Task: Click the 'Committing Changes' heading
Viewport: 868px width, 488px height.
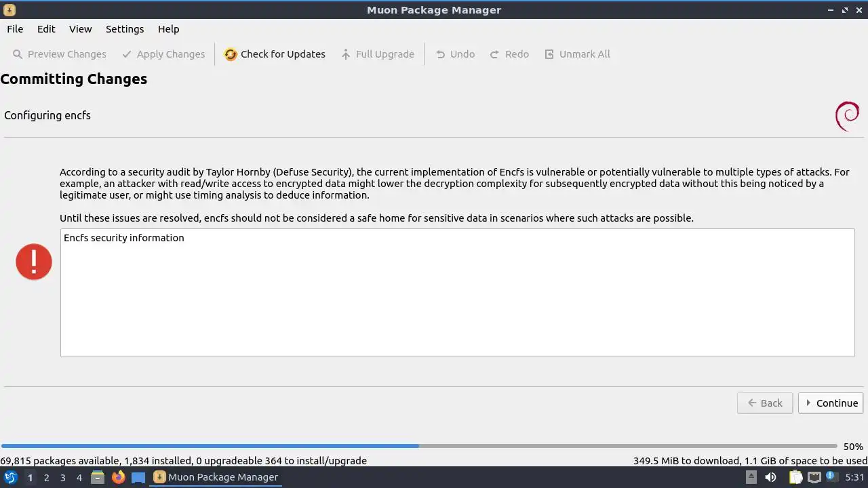Action: (74, 79)
